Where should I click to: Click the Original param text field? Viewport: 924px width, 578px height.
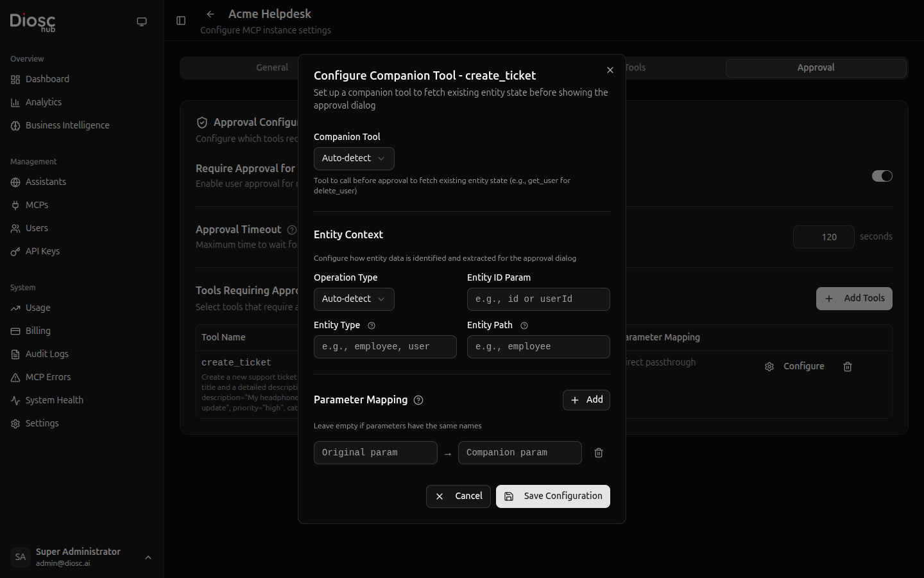click(375, 453)
